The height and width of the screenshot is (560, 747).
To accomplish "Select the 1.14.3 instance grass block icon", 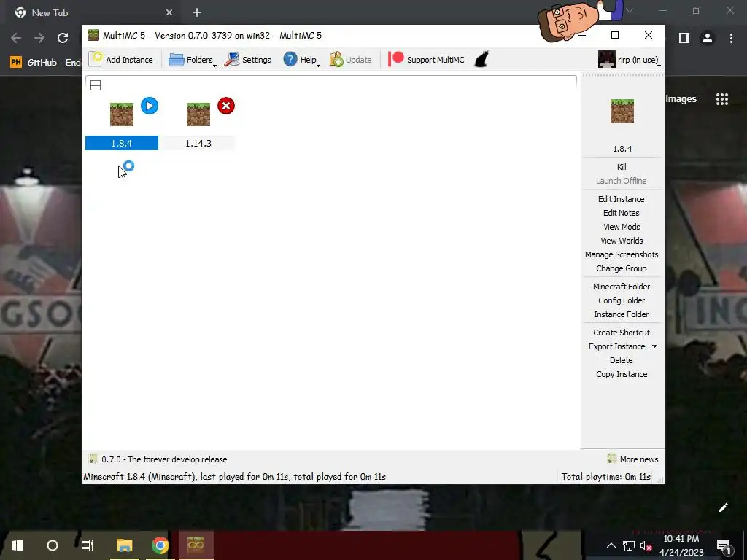I will [198, 114].
